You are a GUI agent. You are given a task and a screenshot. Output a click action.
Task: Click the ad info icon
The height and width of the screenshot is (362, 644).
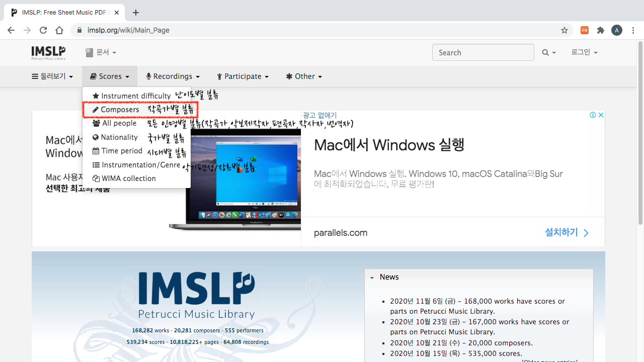tap(593, 115)
